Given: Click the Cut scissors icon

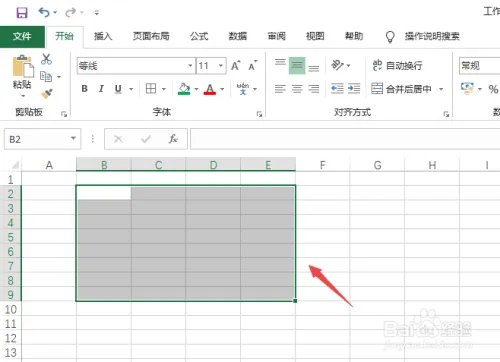Looking at the screenshot, I should click(46, 59).
